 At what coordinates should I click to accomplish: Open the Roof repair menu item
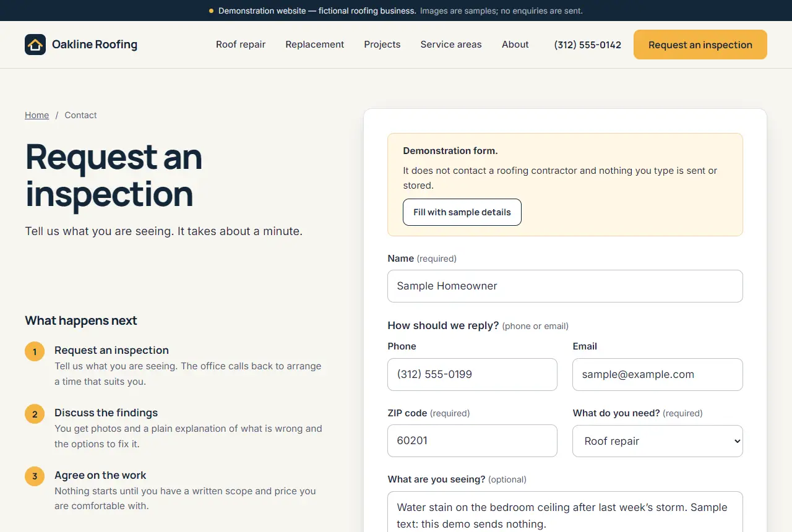click(x=241, y=45)
